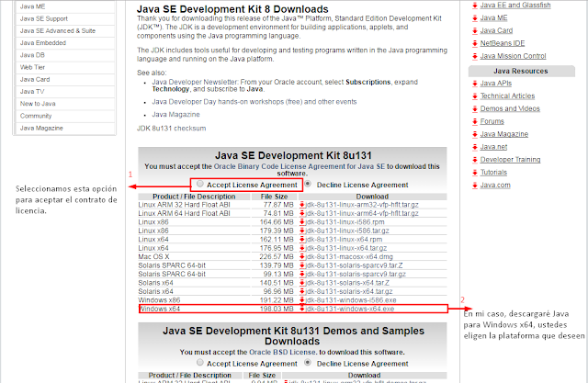This screenshot has width=588, height=383.
Task: Click the Java Resources section header
Action: tap(521, 72)
